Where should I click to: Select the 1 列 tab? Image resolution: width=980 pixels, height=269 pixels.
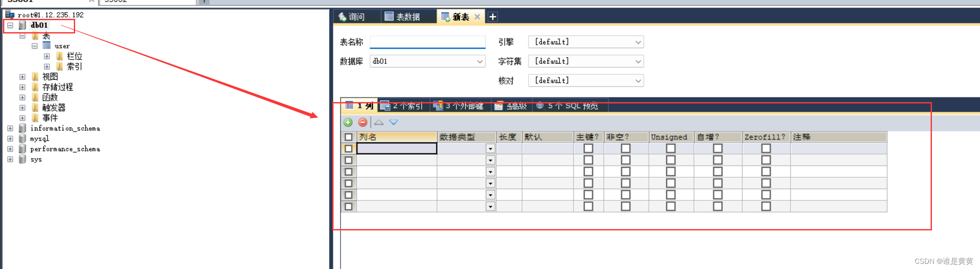click(360, 106)
